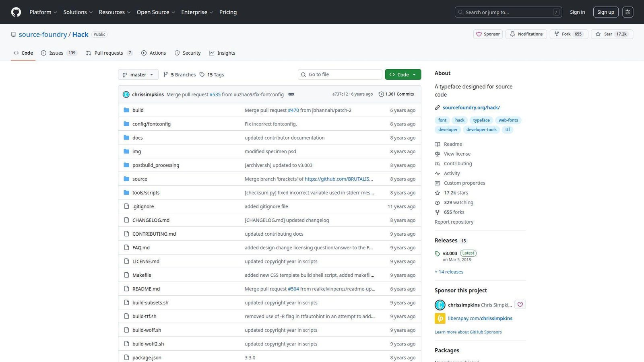The width and height of the screenshot is (644, 362).
Task: Click the developer-tools topic tag
Action: [x=481, y=130]
